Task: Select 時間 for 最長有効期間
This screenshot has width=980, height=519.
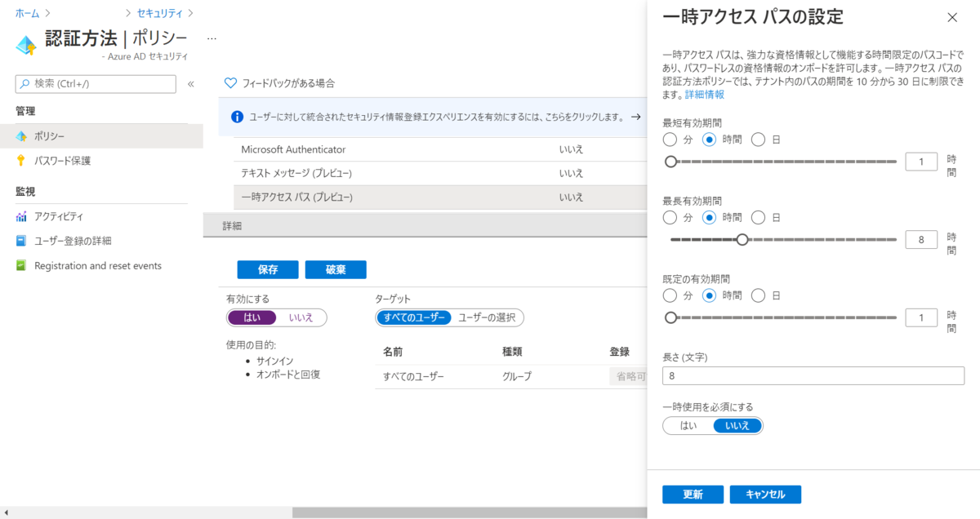Action: pos(710,218)
